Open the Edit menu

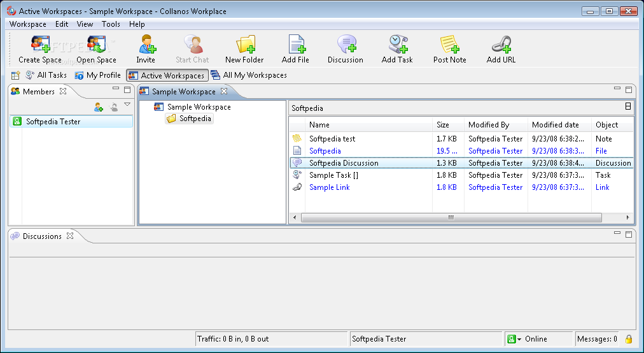[x=62, y=24]
